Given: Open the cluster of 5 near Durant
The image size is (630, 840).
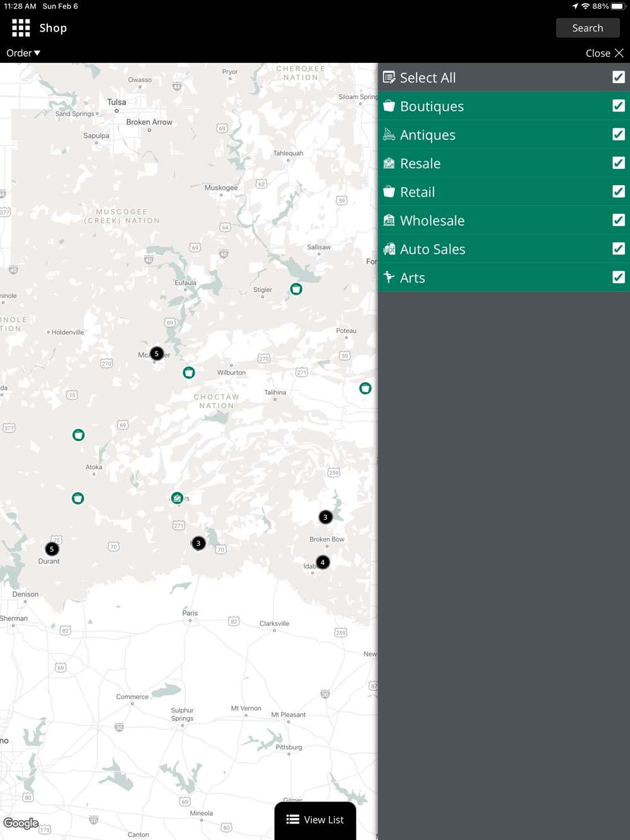Looking at the screenshot, I should coord(52,549).
